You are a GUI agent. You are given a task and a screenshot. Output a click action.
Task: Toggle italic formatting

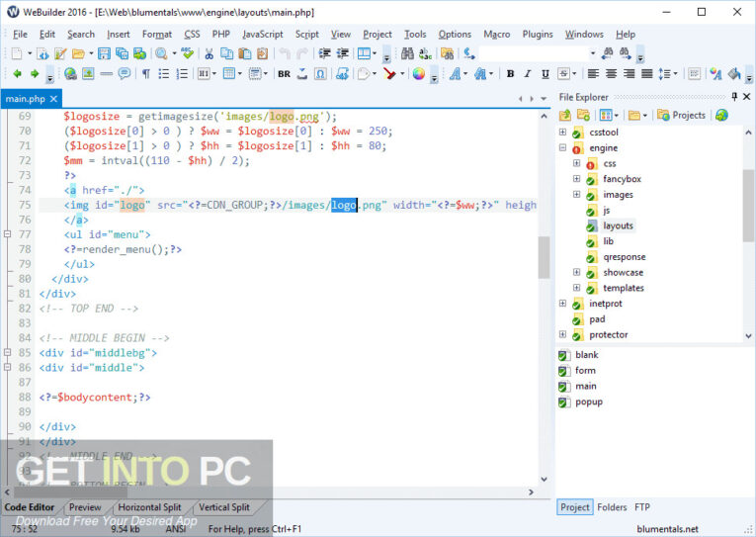coord(528,74)
